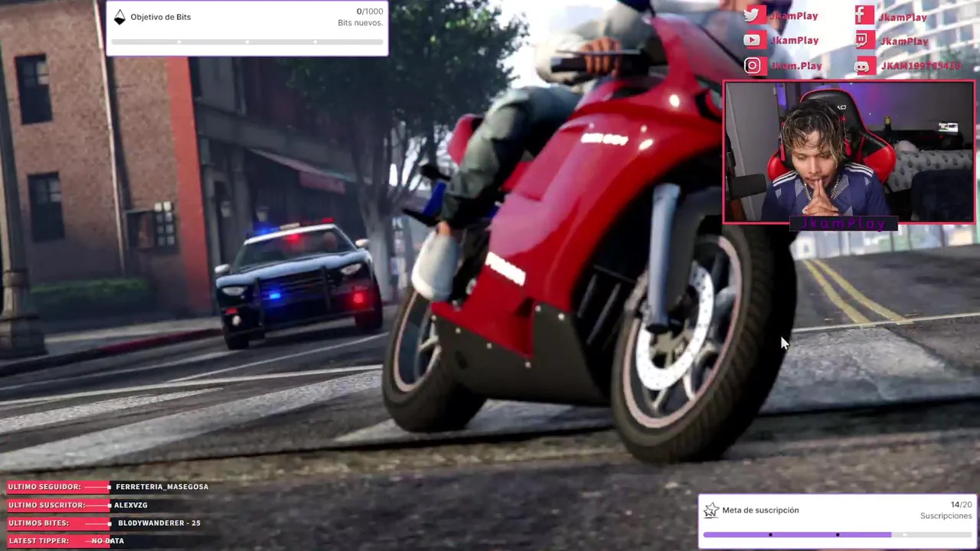
Task: Click the Discord logo icon
Action: 864,67
